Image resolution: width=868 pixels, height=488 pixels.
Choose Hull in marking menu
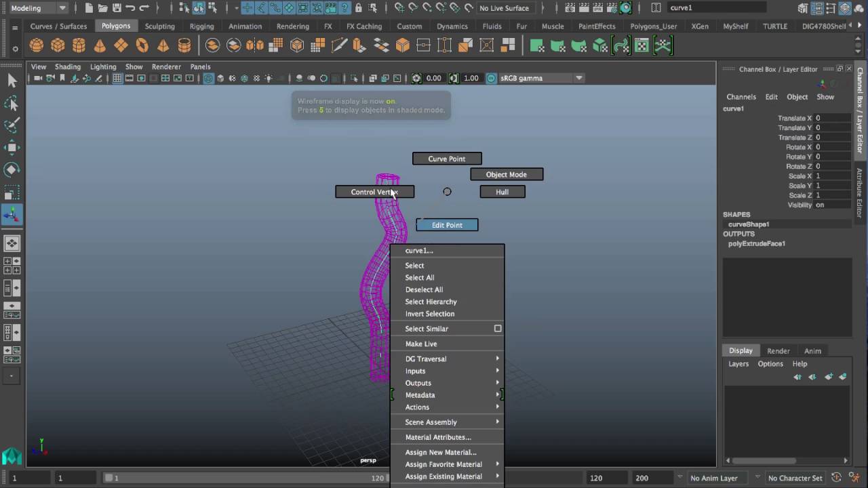tap(502, 192)
